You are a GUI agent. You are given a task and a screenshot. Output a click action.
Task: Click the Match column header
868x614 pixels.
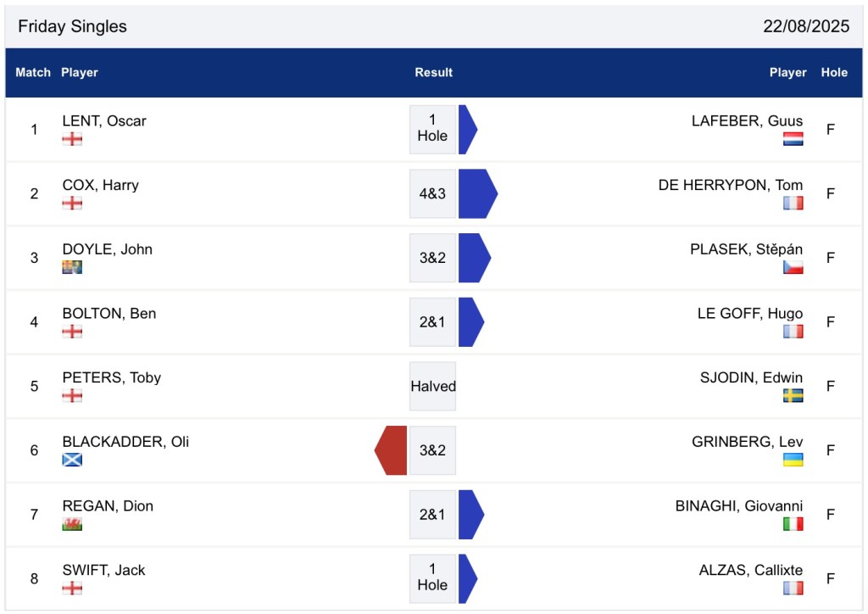33,72
